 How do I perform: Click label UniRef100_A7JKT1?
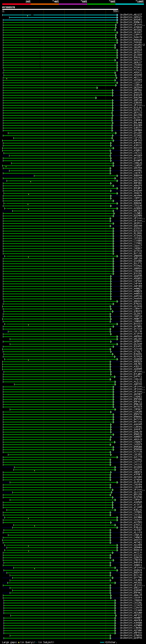pos(131,505)
